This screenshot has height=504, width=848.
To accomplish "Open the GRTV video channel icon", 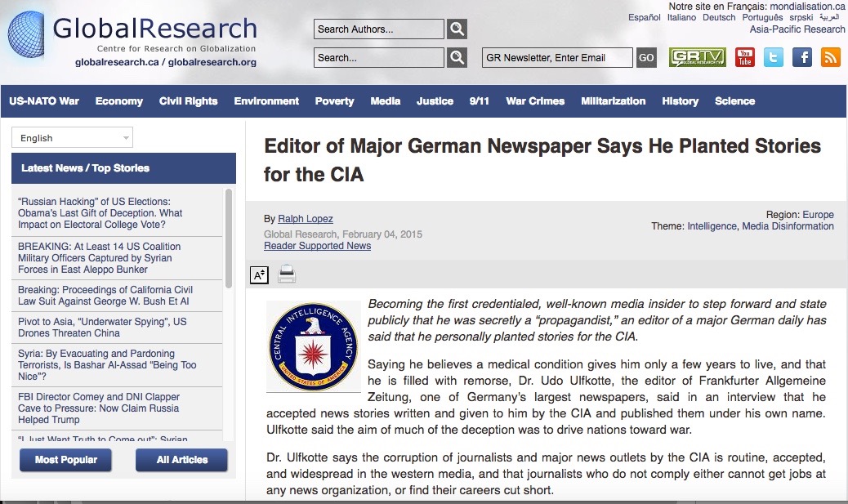I will pos(697,57).
